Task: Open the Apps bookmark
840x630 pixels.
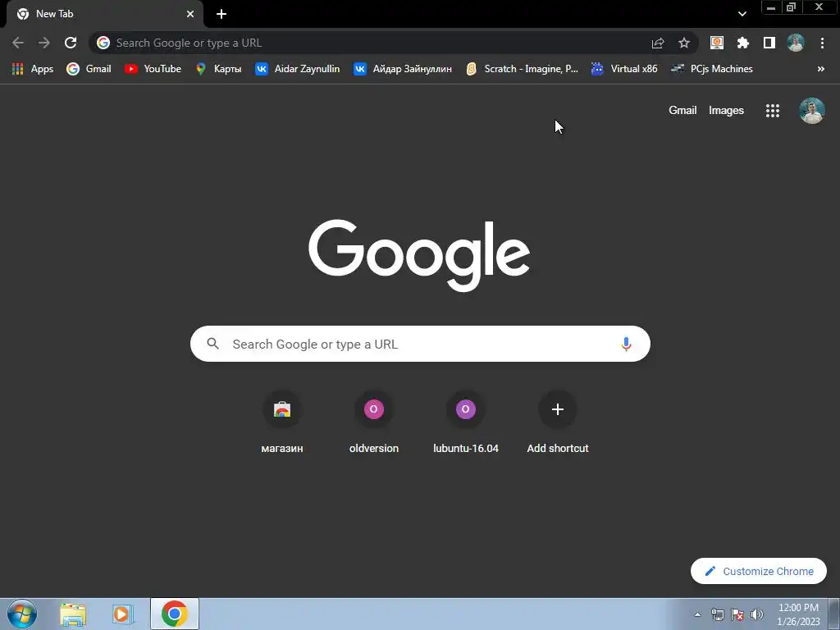Action: pos(33,69)
